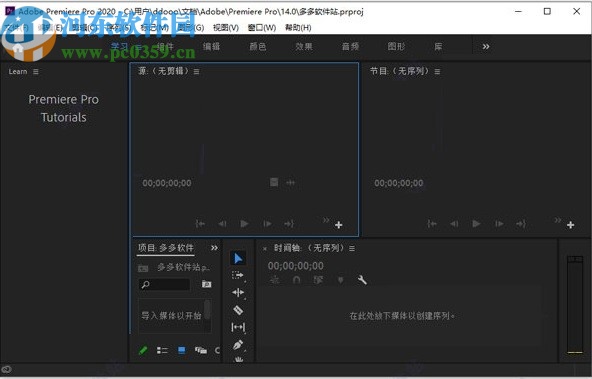Switch to 库 workspace tab
This screenshot has height=379, width=592.
438,46
